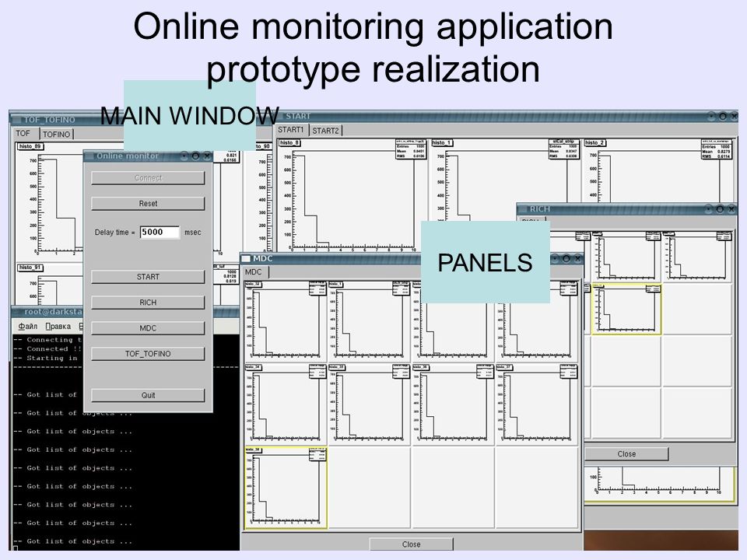Switch to the TOFINO tab
The image size is (747, 560).
(56, 135)
